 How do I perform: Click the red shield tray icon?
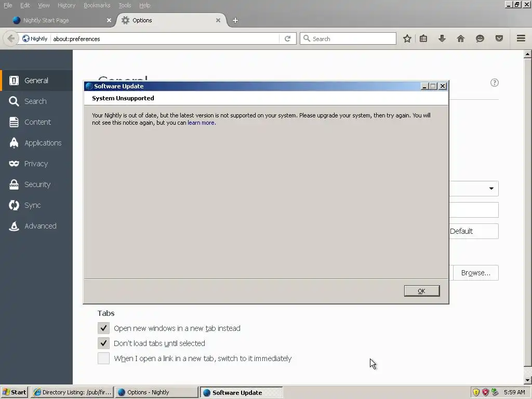point(486,392)
